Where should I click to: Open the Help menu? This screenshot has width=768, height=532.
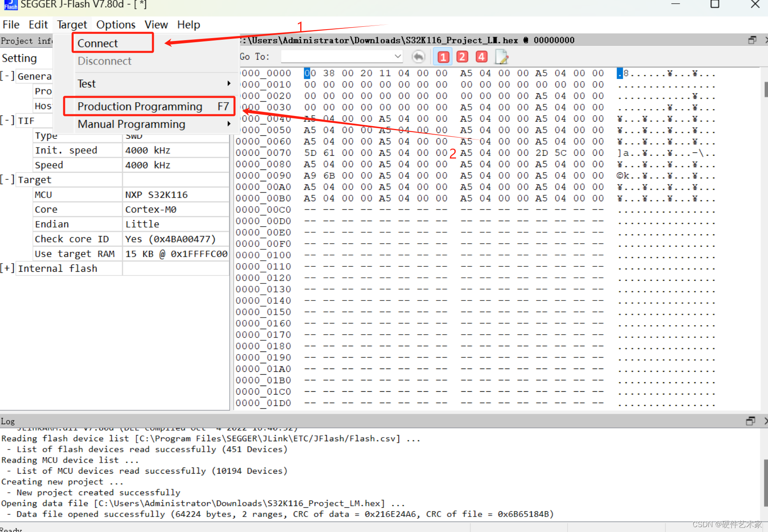189,25
